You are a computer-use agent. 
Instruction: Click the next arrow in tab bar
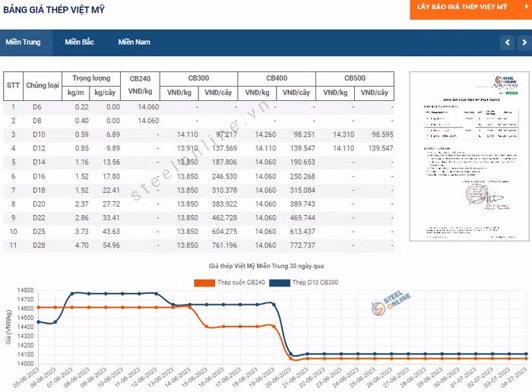[x=524, y=43]
